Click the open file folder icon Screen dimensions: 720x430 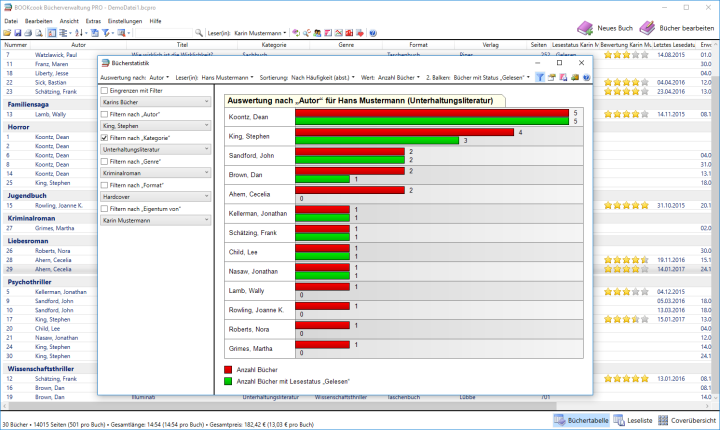(7, 33)
